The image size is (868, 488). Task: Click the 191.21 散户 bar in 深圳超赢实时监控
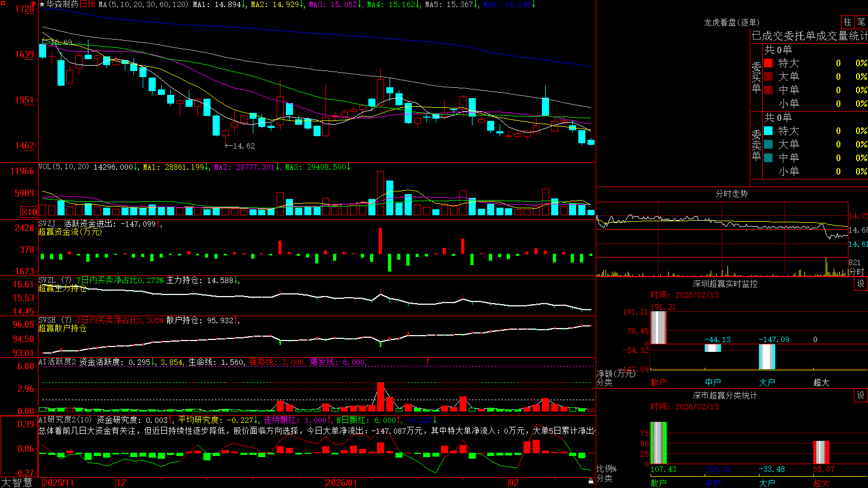coord(659,328)
